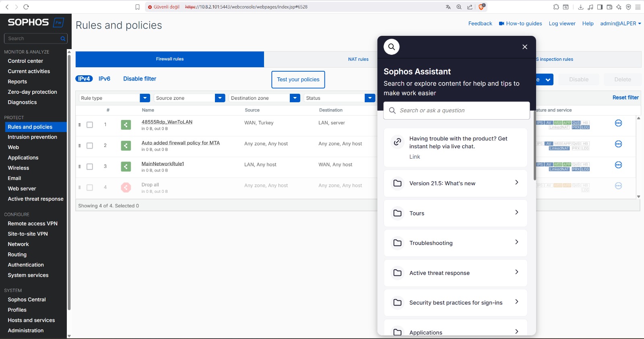This screenshot has width=644, height=339.
Task: Click the more options icon for rule 48555Rdp_WanToLAN
Action: 618,123
